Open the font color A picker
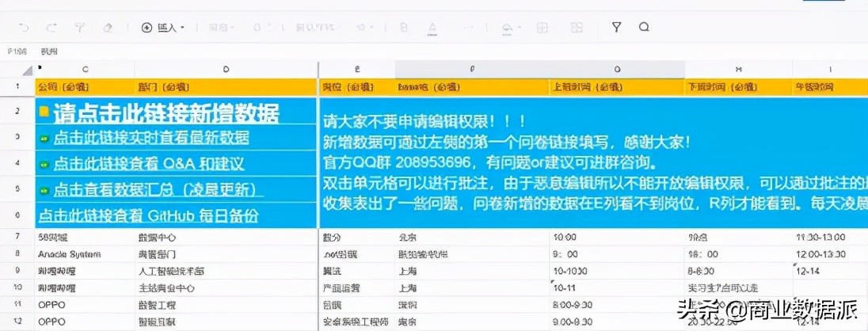 (x=432, y=29)
